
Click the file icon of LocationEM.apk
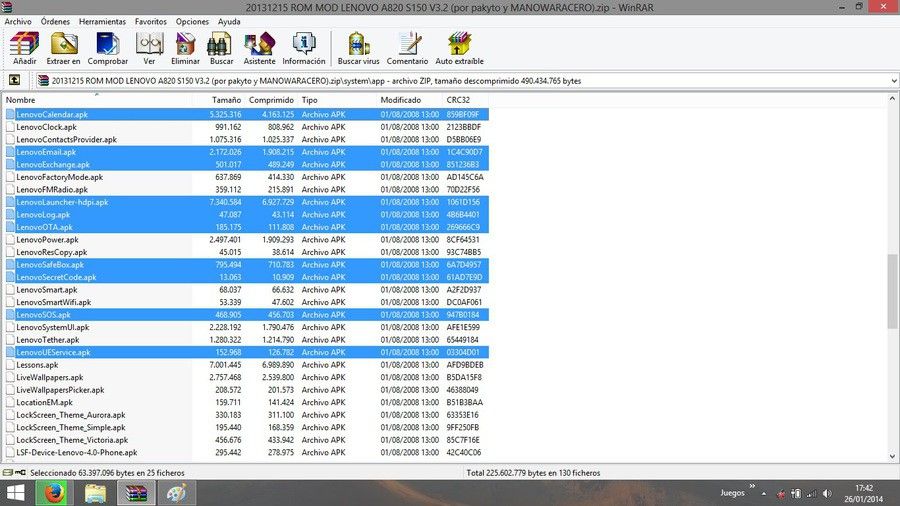pyautogui.click(x=10, y=402)
